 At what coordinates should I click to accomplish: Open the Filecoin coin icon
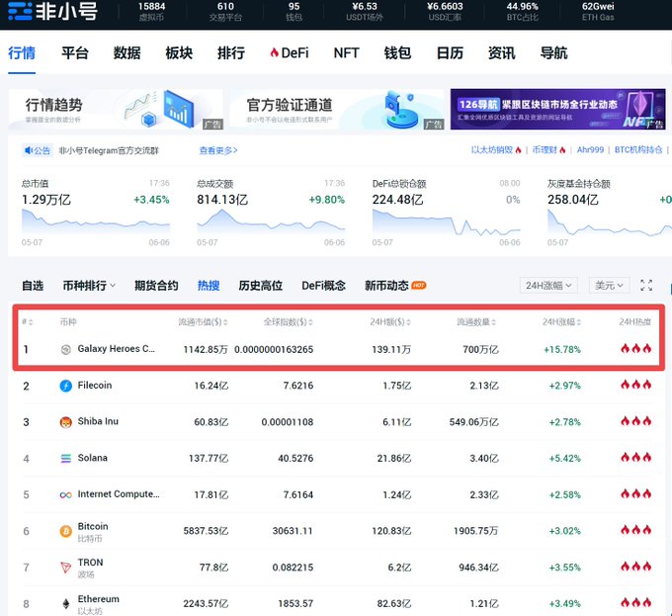65,386
